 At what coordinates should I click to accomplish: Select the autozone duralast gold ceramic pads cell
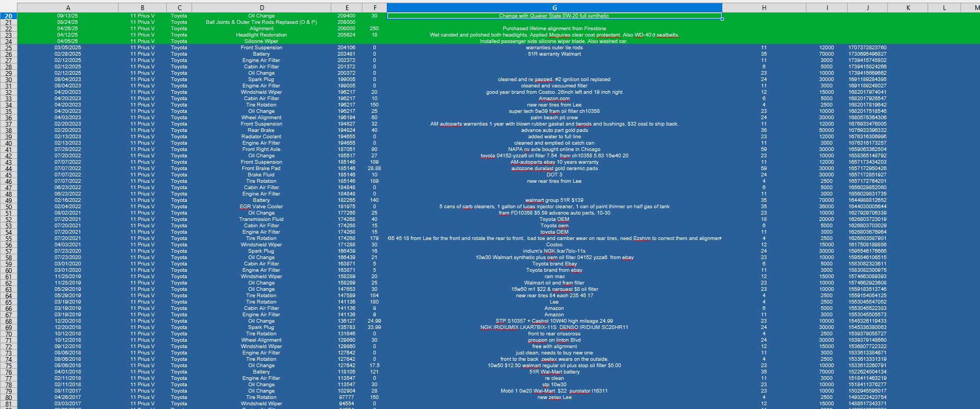tap(555, 168)
